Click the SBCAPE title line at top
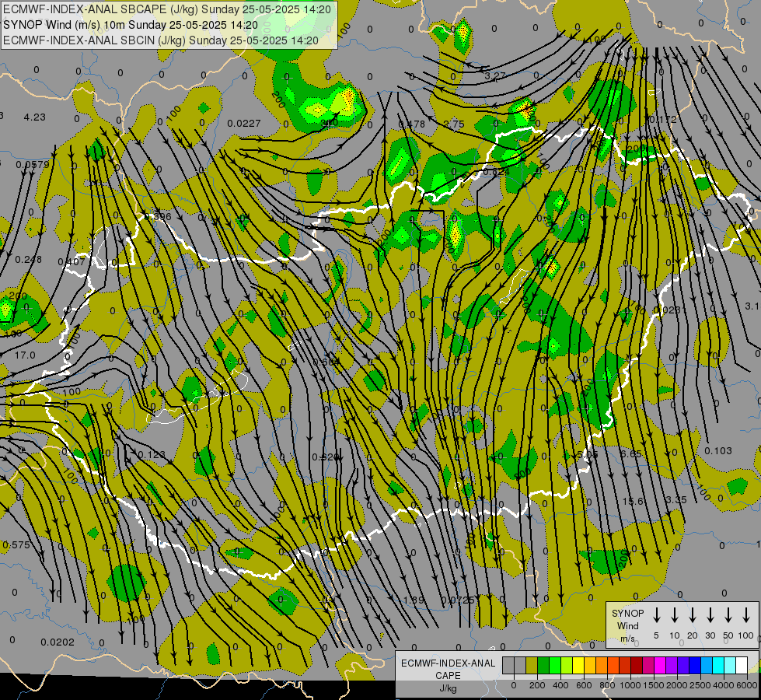 (x=167, y=9)
